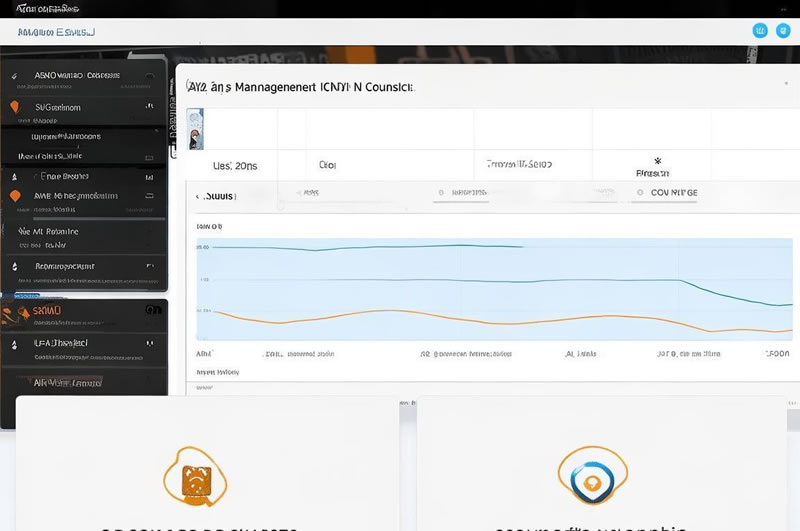The width and height of the screenshot is (800, 531).
Task: Click the blue-orange shield icon in bottom-right card
Action: coord(592,478)
